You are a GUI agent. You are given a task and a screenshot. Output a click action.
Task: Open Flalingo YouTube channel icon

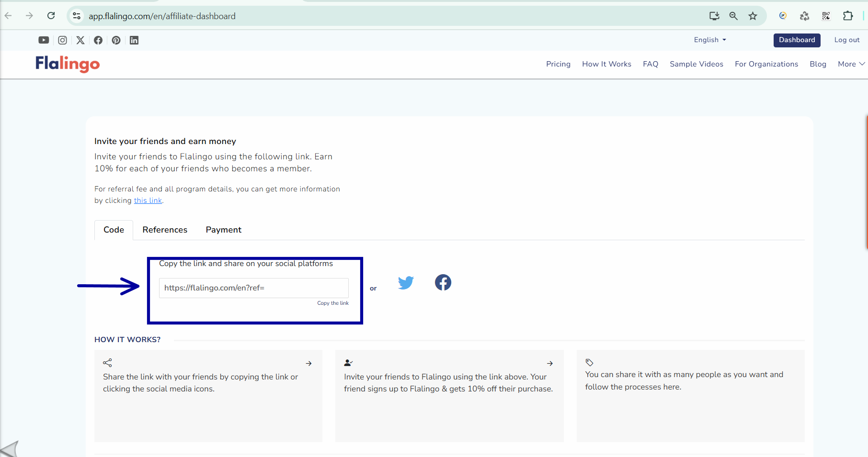[x=44, y=40]
